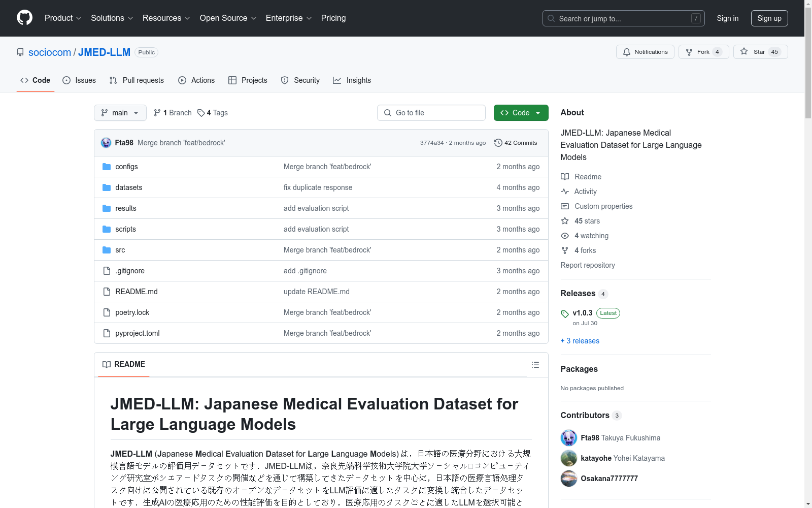Viewport: 812px width, 508px height.
Task: Open commit 'fix duplicate response'
Action: click(x=318, y=187)
